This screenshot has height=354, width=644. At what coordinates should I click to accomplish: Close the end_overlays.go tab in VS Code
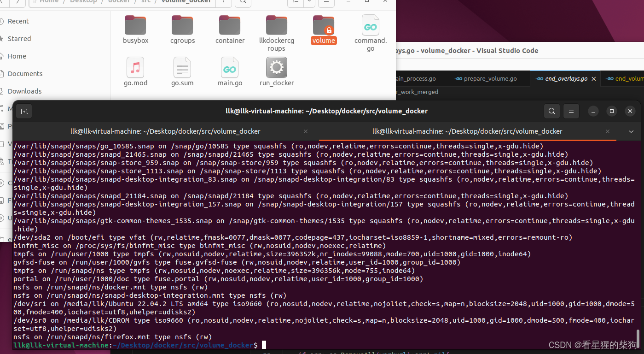(594, 79)
